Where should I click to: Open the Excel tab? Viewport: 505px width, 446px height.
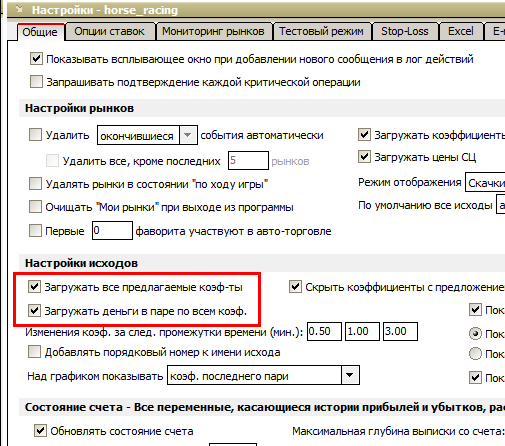461,31
